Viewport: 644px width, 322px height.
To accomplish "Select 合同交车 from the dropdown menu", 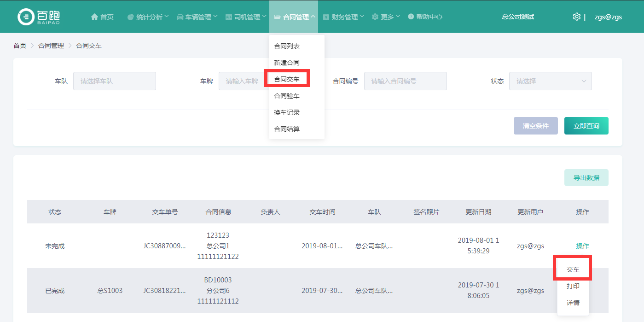I will (x=287, y=79).
